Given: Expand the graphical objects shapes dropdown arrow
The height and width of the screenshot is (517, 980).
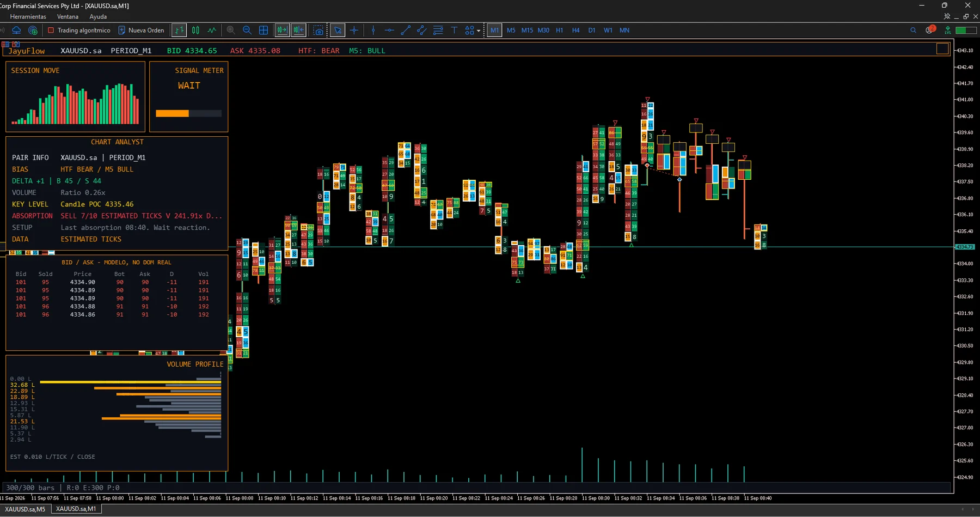Looking at the screenshot, I should (479, 31).
